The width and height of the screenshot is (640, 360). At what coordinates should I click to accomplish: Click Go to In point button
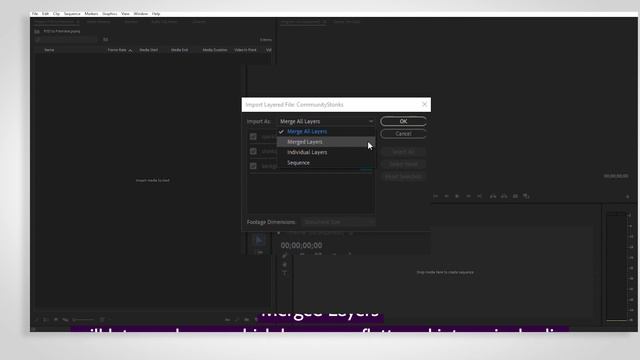(x=436, y=196)
